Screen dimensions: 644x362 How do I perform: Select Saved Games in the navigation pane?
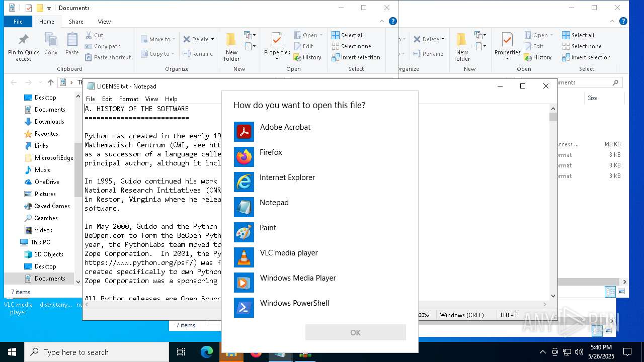52,206
